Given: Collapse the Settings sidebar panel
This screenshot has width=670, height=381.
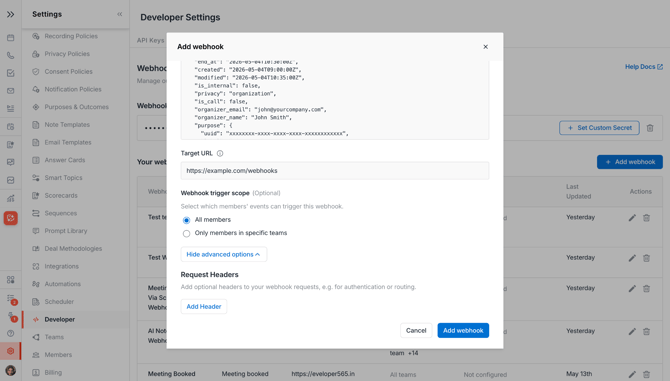Looking at the screenshot, I should (x=120, y=15).
